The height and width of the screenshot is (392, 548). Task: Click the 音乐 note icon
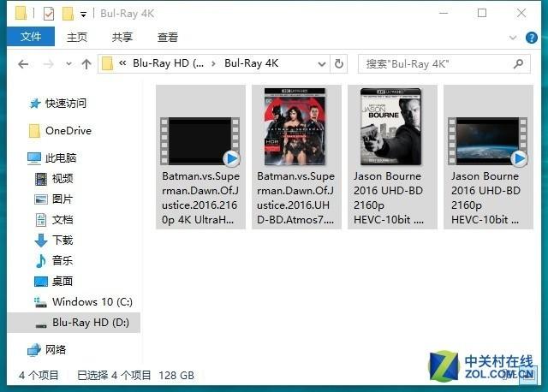coord(41,261)
